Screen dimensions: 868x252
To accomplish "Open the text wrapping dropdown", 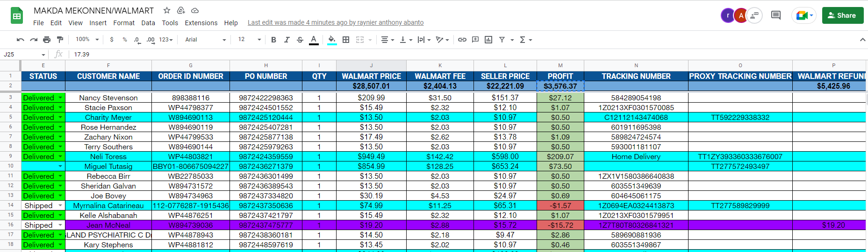I will (424, 40).
